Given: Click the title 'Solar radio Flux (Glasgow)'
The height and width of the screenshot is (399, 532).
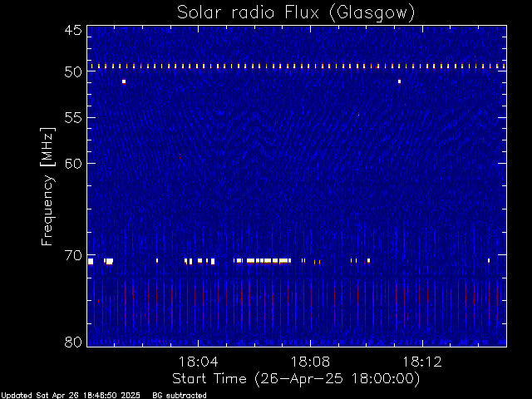Looking at the screenshot, I should coord(296,13).
